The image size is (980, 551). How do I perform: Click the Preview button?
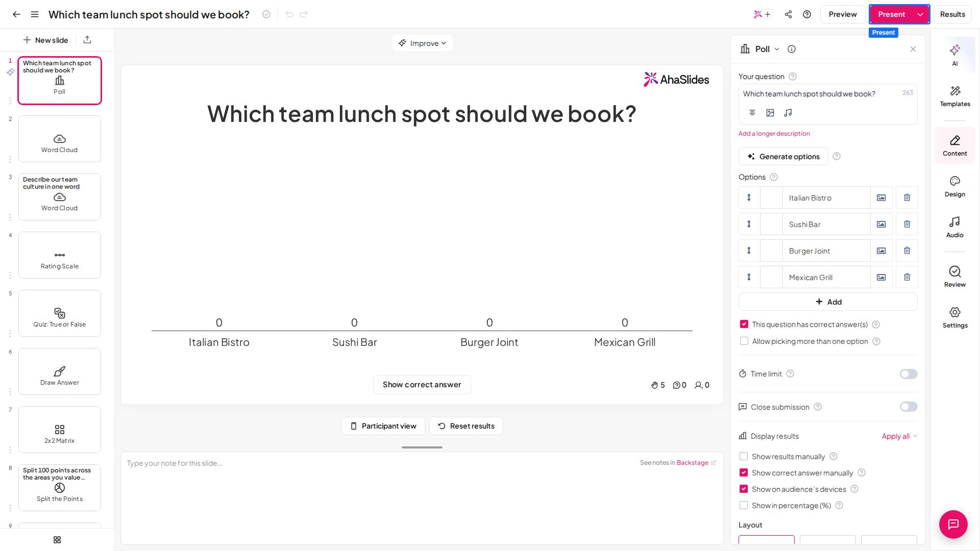click(x=842, y=14)
